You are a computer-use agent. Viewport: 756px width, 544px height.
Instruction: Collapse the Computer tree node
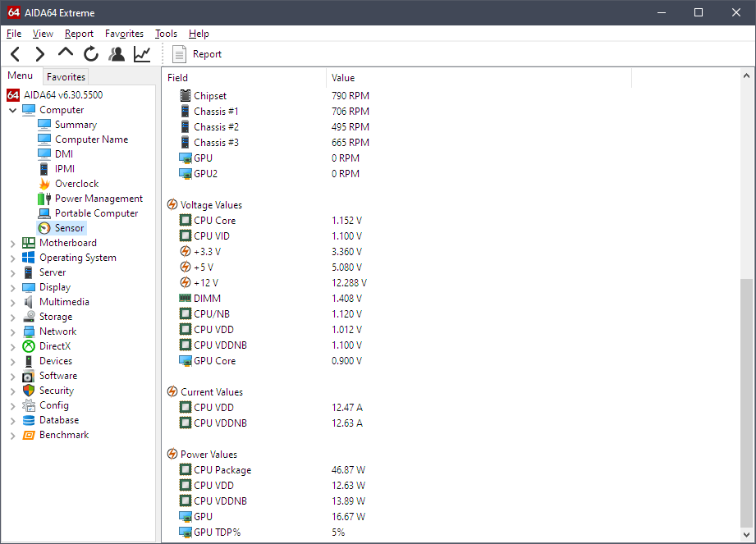click(x=12, y=110)
